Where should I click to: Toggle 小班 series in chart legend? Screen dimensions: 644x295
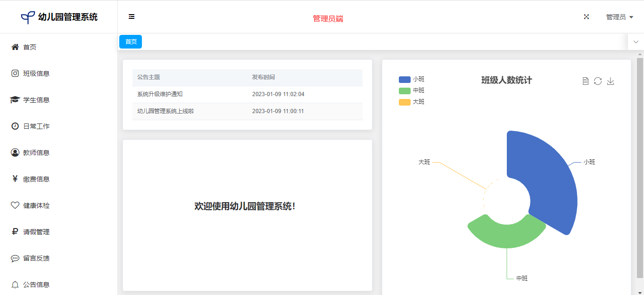point(411,79)
